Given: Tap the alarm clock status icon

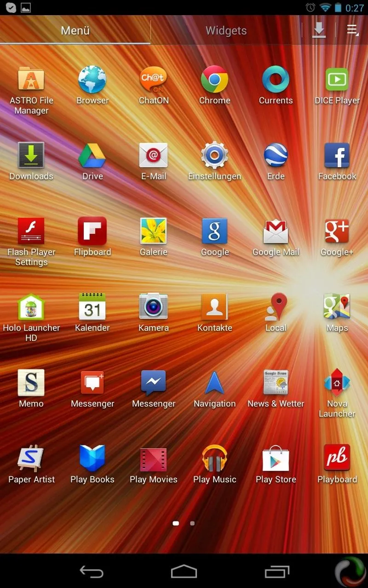Looking at the screenshot, I should (x=310, y=7).
